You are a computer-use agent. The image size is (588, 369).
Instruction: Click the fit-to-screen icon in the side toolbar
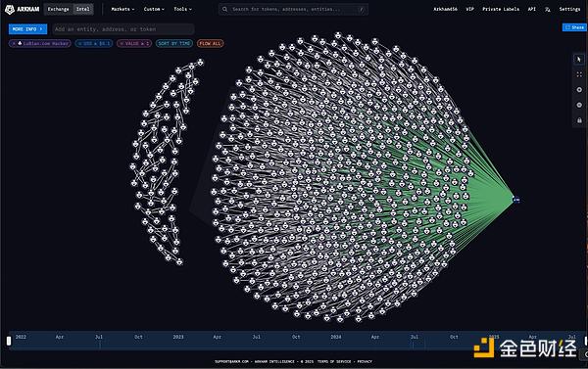click(579, 74)
